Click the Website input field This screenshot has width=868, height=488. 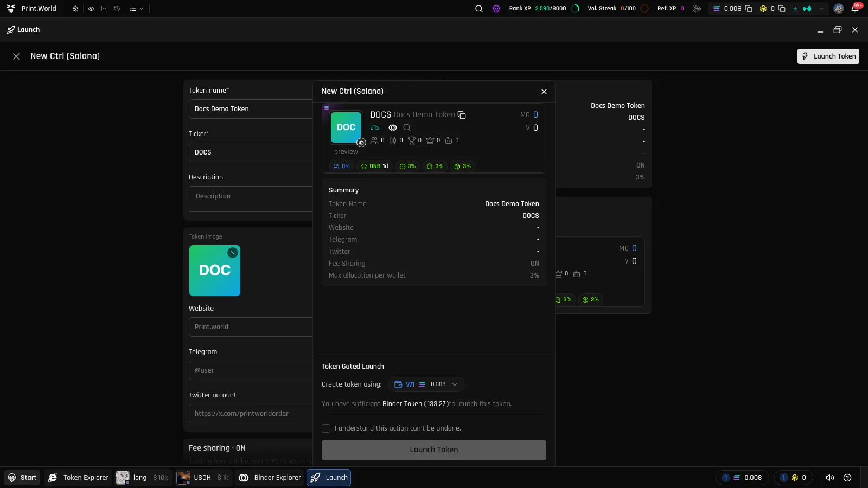(x=251, y=327)
